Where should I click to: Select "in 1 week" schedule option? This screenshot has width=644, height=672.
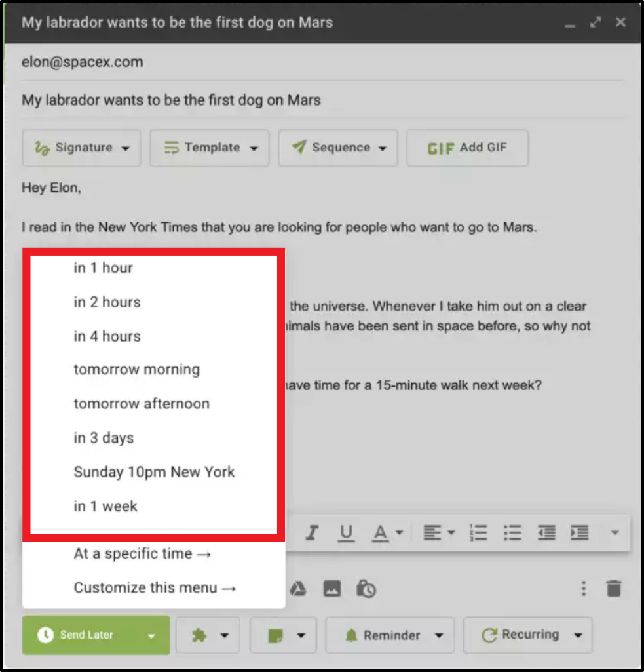105,506
